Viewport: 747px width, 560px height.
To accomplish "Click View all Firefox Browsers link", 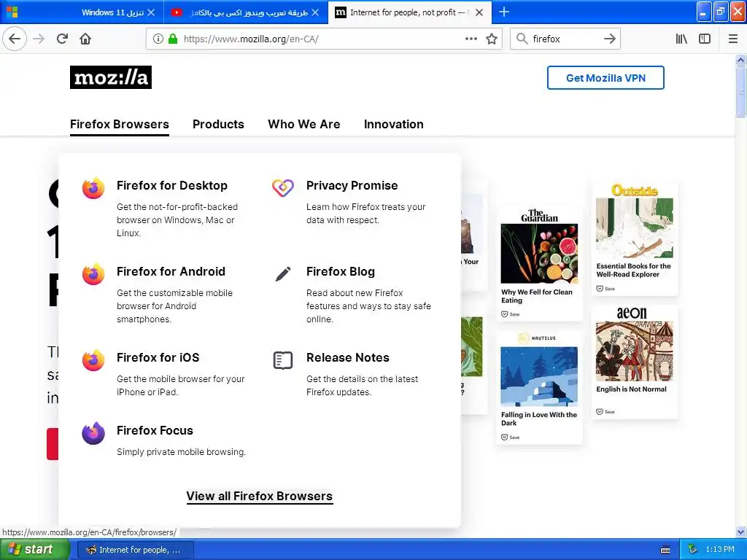I will pyautogui.click(x=260, y=496).
